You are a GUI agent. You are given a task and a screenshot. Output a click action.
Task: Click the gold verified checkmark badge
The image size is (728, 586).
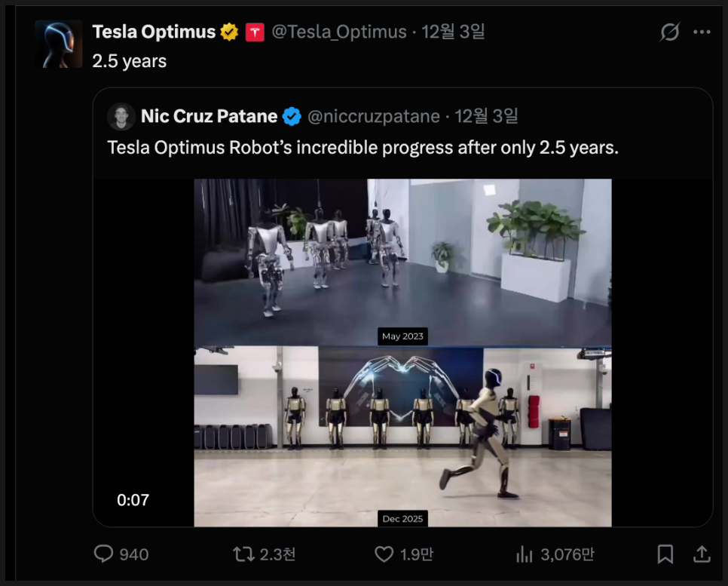point(229,32)
